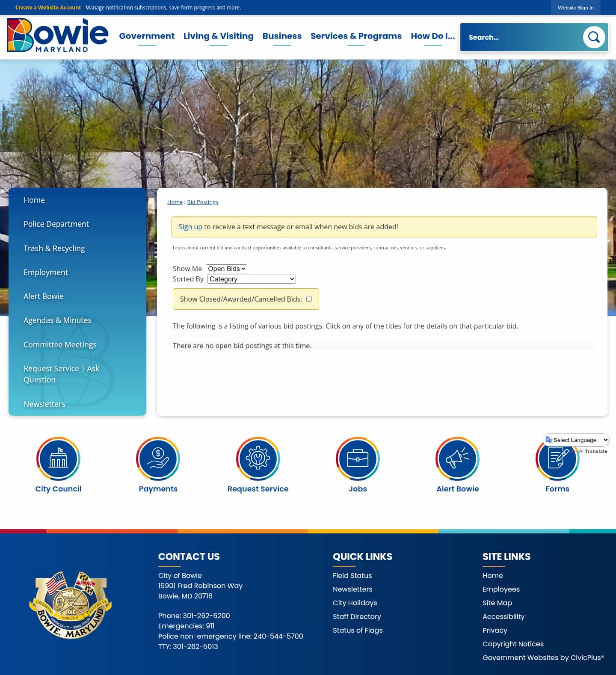Click the Bowie Maryland logo
Screen dimensions: 616x675
tap(57, 36)
